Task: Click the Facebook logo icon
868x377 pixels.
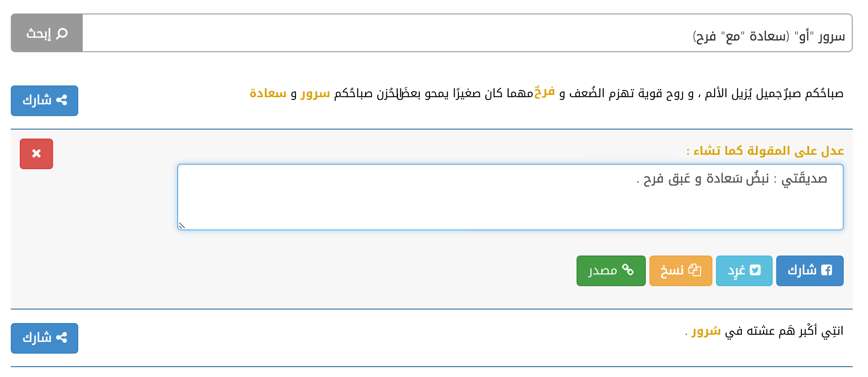Action: (x=827, y=270)
